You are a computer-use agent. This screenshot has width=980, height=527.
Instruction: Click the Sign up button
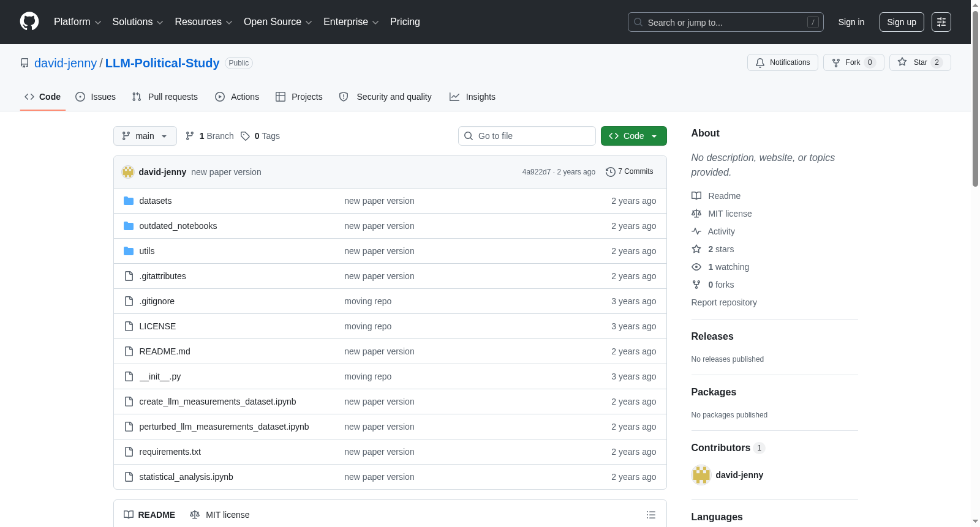902,22
